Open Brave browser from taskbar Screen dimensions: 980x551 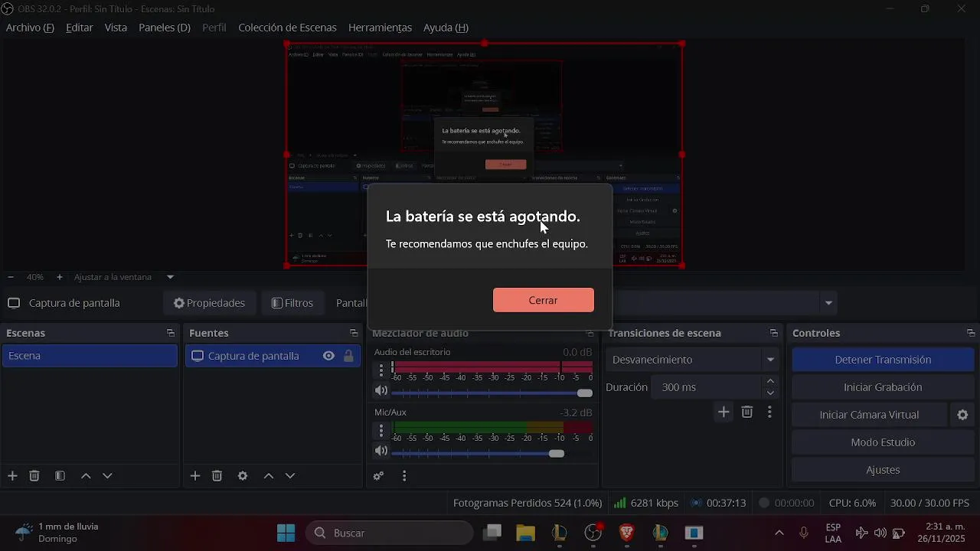(627, 533)
